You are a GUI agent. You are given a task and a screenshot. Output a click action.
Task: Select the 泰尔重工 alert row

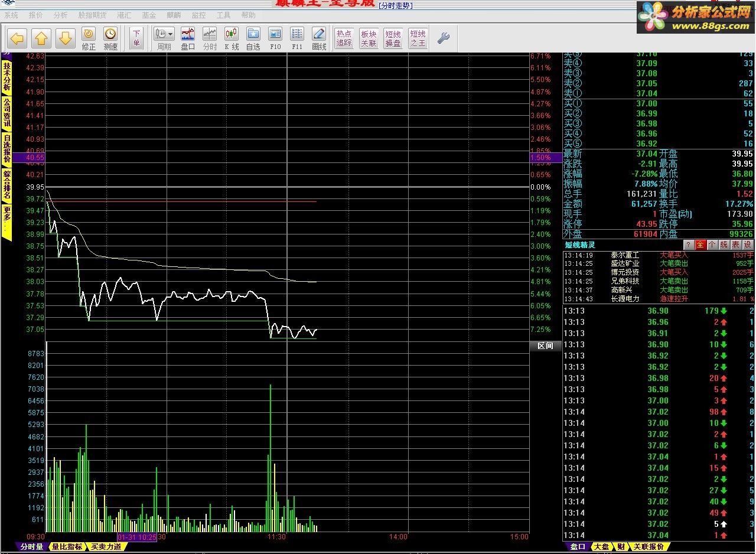659,255
